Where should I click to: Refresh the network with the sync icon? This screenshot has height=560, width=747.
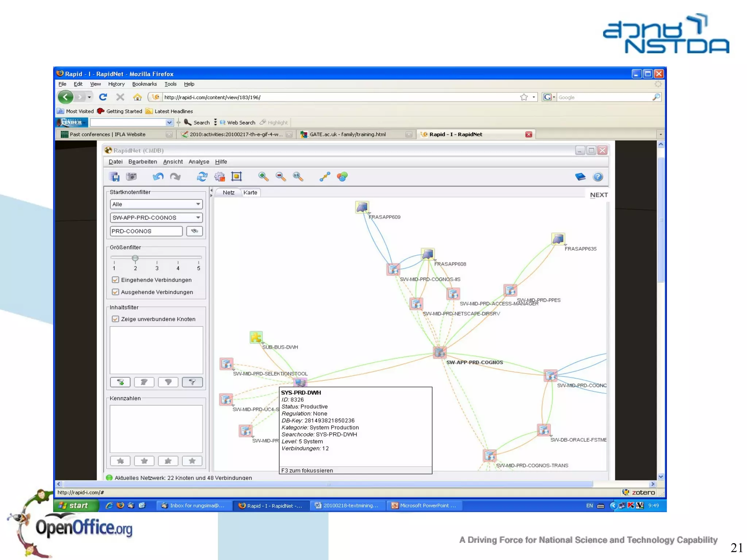pyautogui.click(x=202, y=177)
